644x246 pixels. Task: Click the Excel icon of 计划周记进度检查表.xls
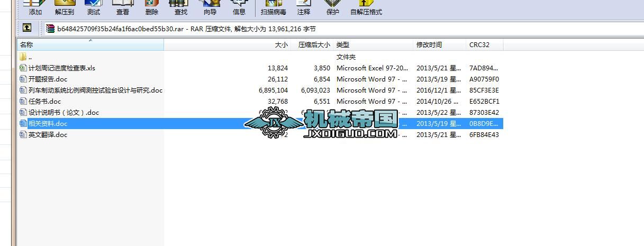[x=23, y=68]
